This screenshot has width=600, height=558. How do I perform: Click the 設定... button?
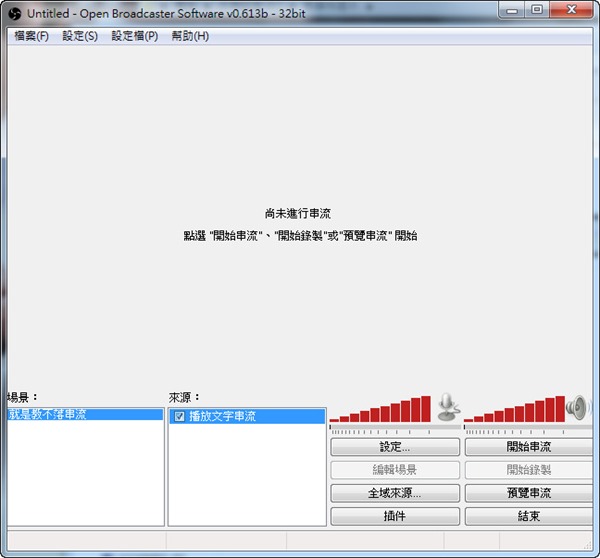pos(395,447)
